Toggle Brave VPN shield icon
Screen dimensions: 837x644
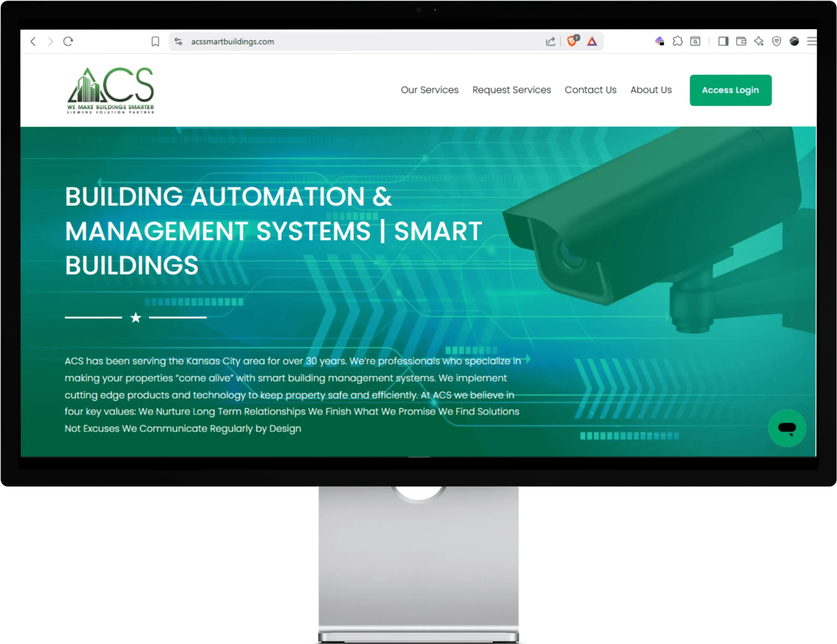tap(777, 41)
